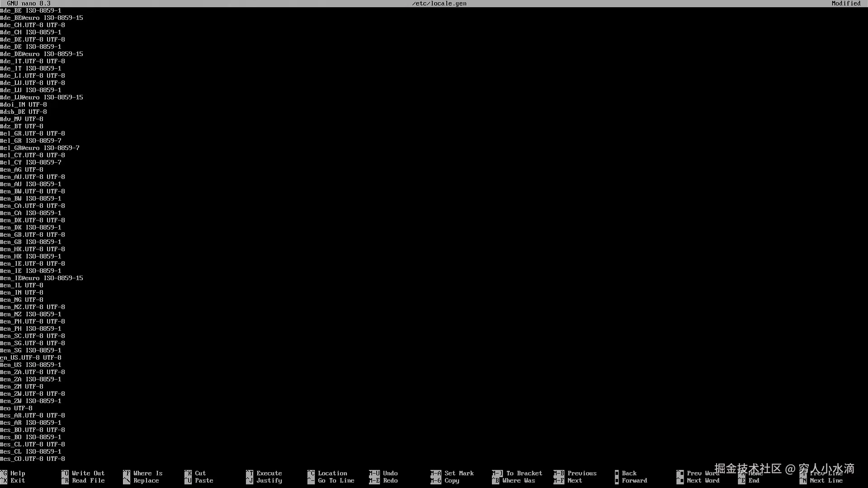Image resolution: width=868 pixels, height=488 pixels.
Task: Click the /etc/locale.gen filename in title bar
Action: coord(439,4)
